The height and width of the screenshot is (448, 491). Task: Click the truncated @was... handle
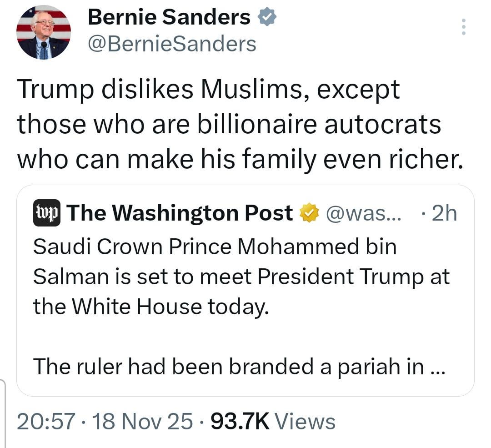pyautogui.click(x=364, y=213)
